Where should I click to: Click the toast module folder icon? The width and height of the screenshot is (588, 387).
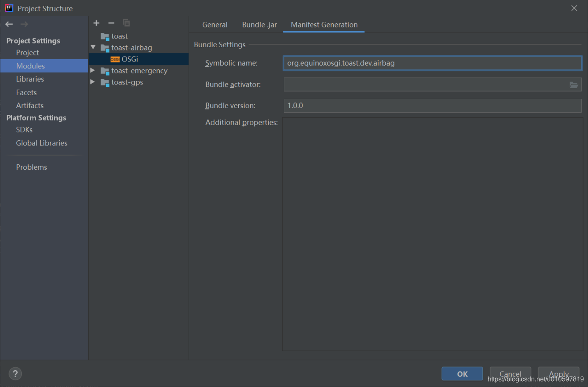(105, 37)
